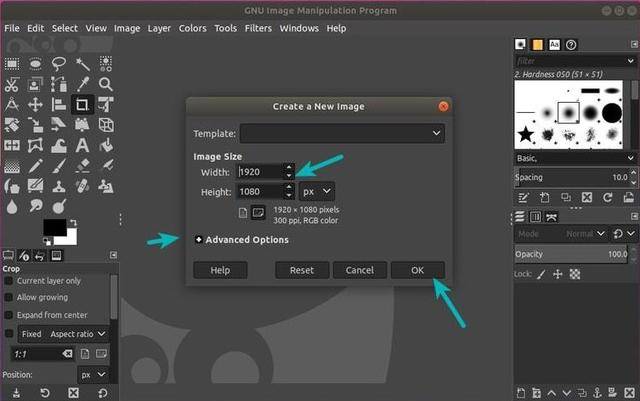640x401 pixels.
Task: Select the Dodge/Burn tool
Action: (x=59, y=207)
